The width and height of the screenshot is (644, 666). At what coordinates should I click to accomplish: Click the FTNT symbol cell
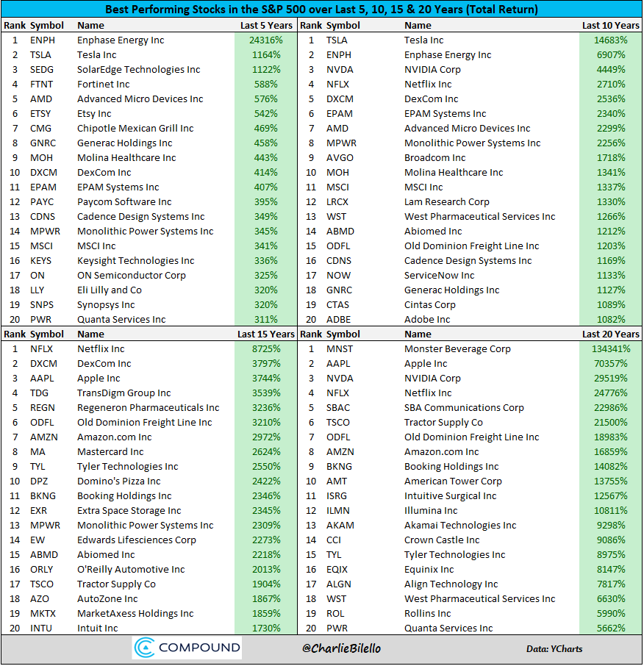pyautogui.click(x=42, y=85)
